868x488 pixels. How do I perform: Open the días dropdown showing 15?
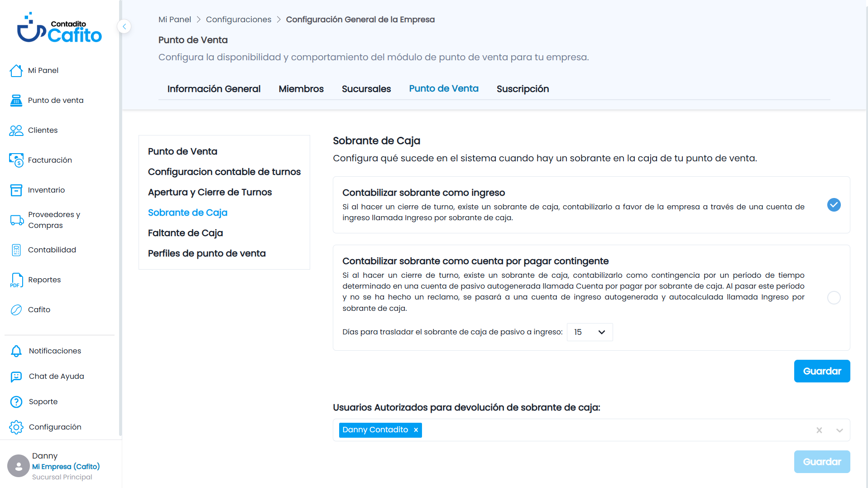coord(590,332)
